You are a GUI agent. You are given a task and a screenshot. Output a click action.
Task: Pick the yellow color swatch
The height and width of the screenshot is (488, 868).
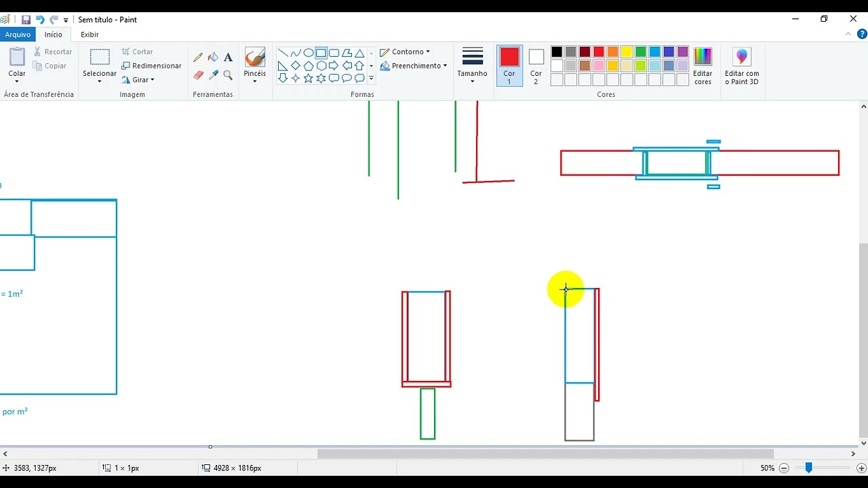tap(627, 52)
